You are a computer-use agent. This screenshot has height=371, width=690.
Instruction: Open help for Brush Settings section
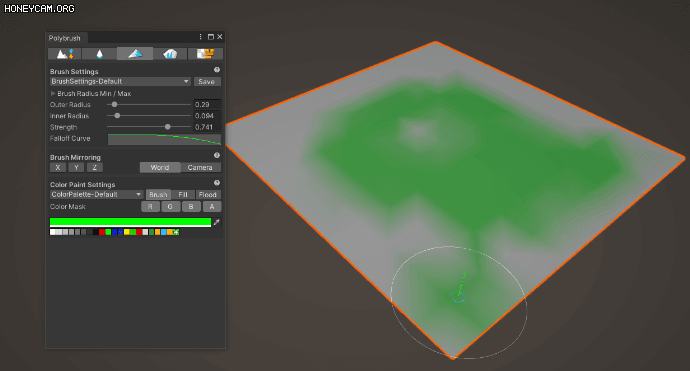(217, 70)
